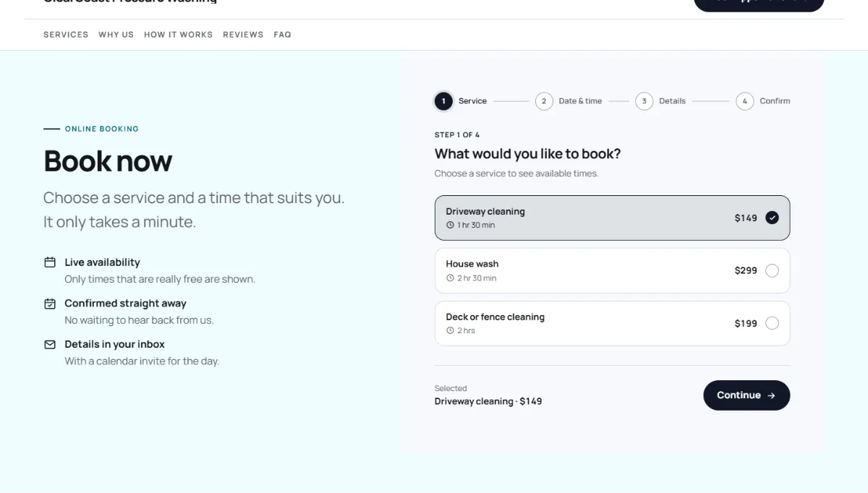Screen dimensions: 868x493
Task: Go to step 3 Details
Action: (x=660, y=101)
